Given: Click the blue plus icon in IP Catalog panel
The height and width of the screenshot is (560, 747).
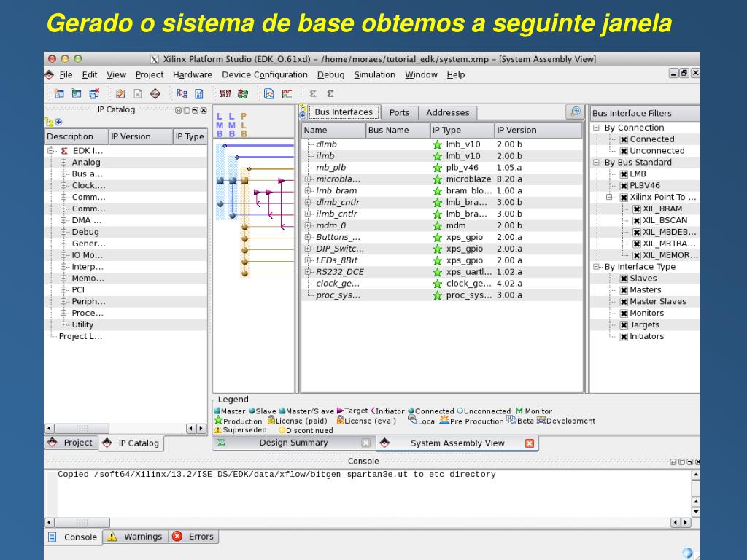Looking at the screenshot, I should pos(58,122).
